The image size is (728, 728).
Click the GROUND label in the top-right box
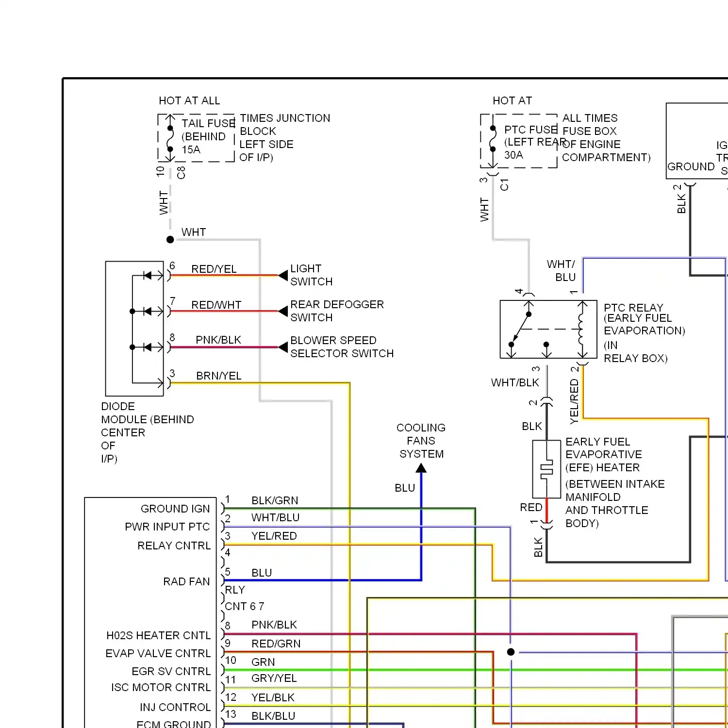(691, 166)
